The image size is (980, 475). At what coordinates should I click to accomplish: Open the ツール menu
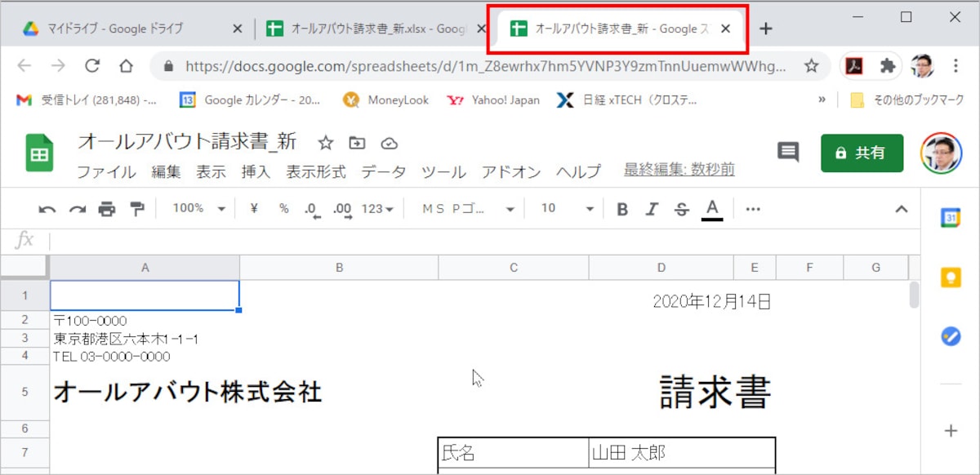[443, 171]
